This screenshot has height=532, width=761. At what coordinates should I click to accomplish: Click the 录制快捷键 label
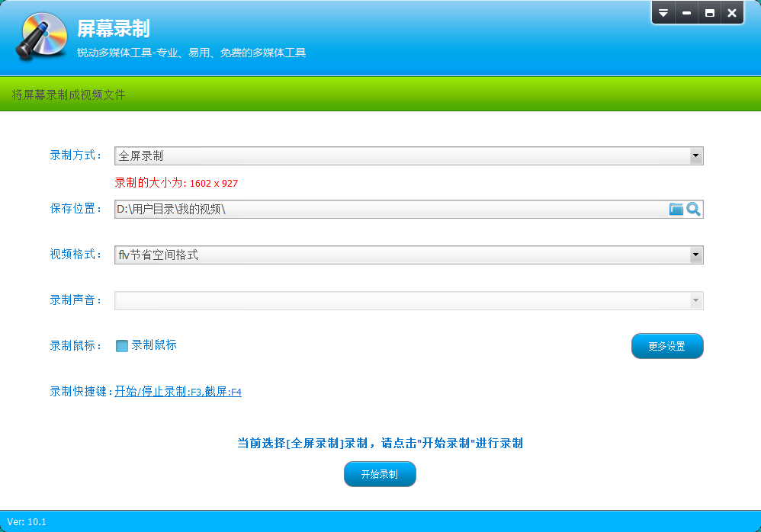click(x=81, y=392)
